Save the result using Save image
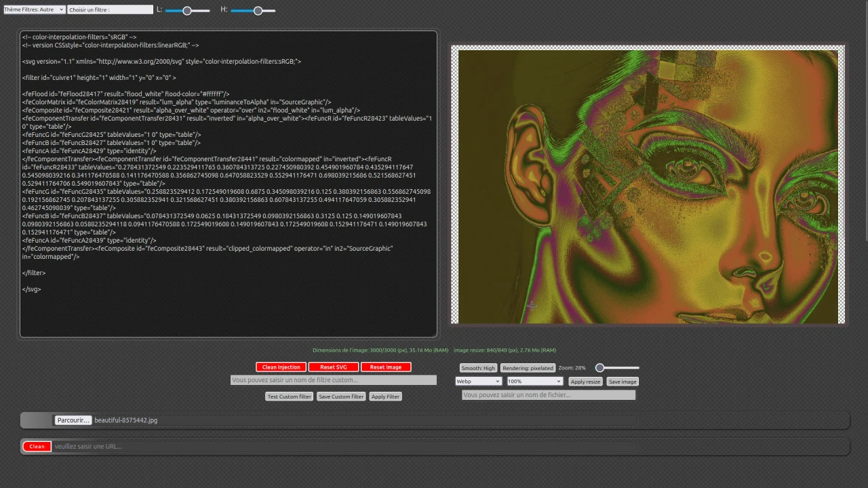The image size is (868, 488). 622,381
